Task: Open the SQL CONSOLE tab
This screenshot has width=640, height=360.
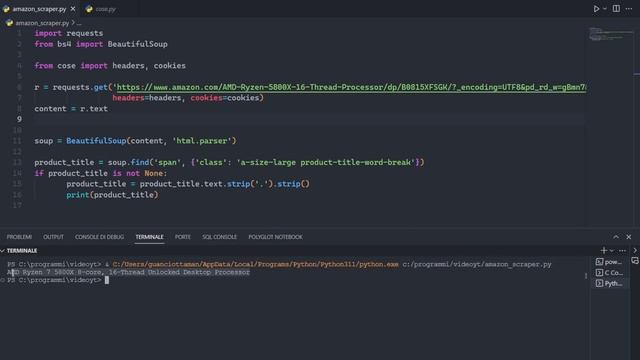Action: [x=219, y=237]
